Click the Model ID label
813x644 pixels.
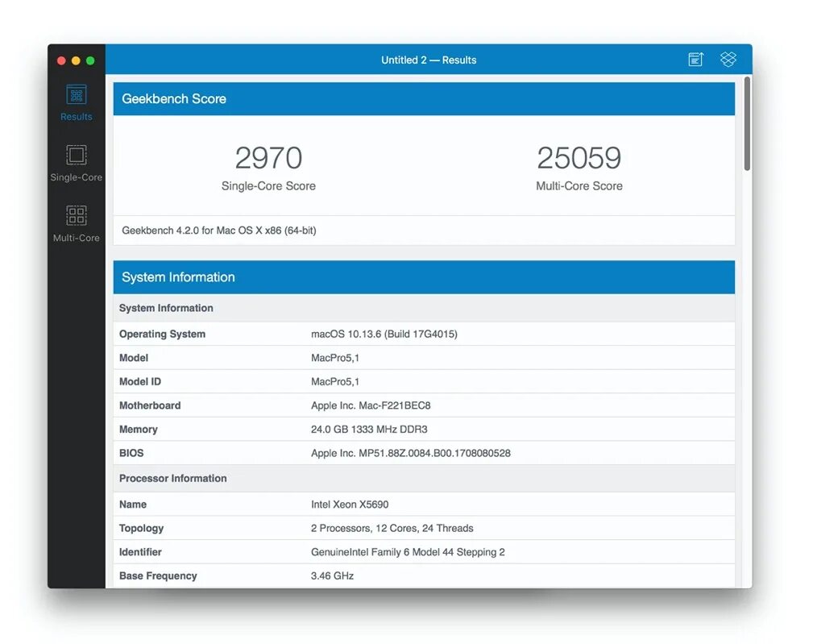click(x=140, y=381)
